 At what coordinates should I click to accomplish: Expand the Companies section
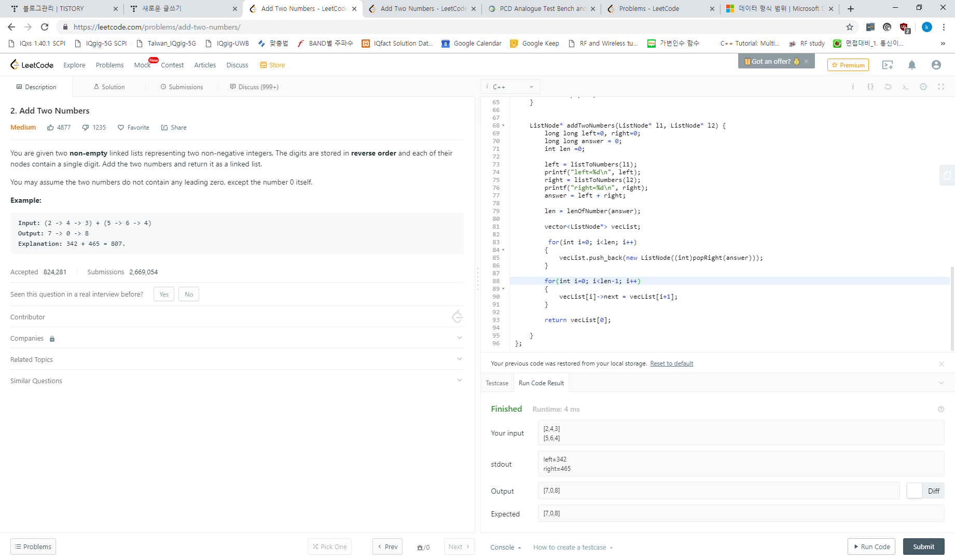[460, 338]
